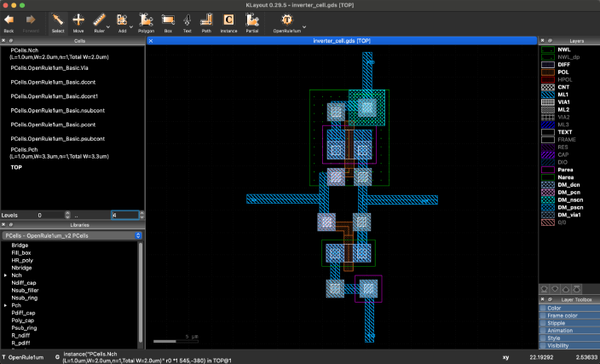Image resolution: width=600 pixels, height=364 pixels.
Task: Toggle POL layer swatch
Action: coord(547,72)
